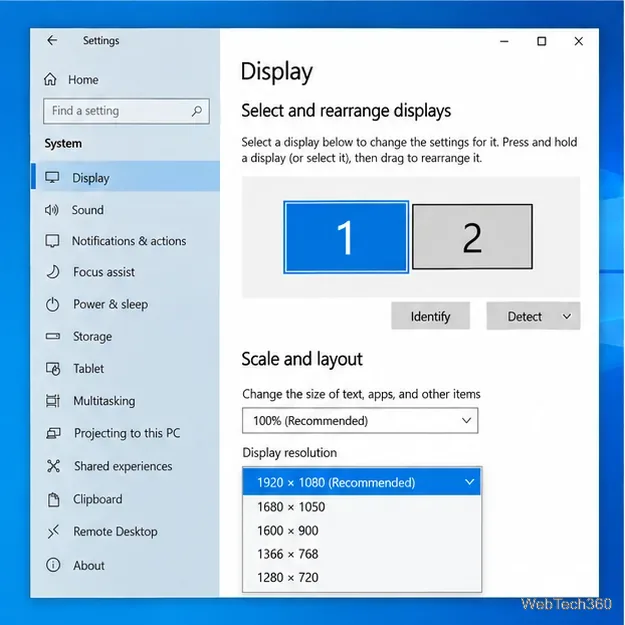Open the 100% (Recommended) scale dropdown
625x625 pixels.
coord(360,421)
